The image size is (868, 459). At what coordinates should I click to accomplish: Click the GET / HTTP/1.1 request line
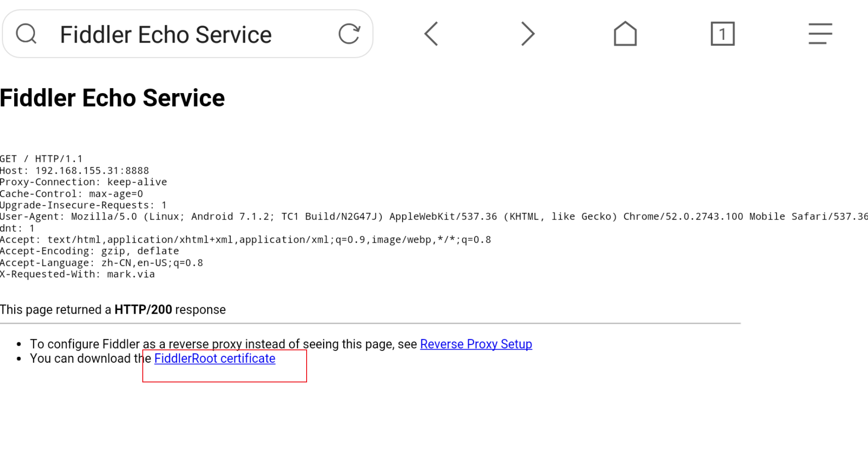[41, 159]
